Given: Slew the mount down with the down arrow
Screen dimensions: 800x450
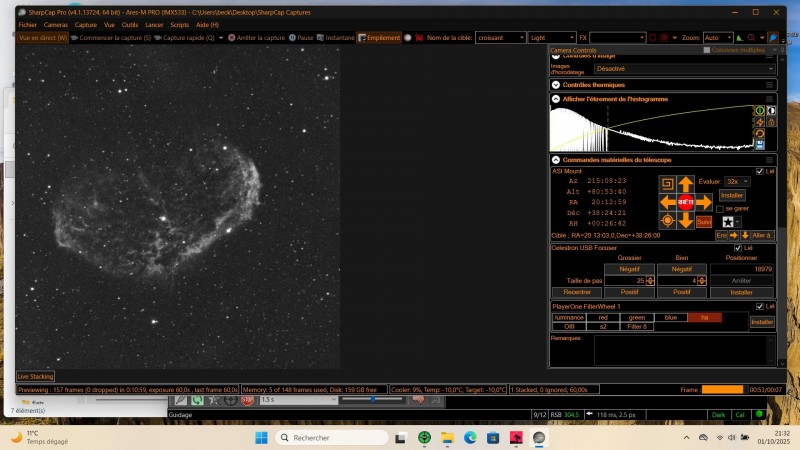Looking at the screenshot, I should [686, 220].
